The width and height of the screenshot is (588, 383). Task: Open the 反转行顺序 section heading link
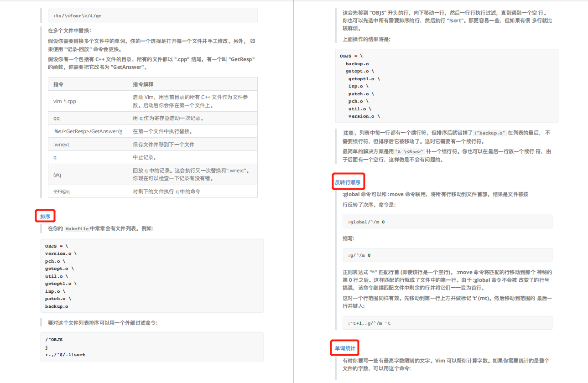[x=348, y=181]
